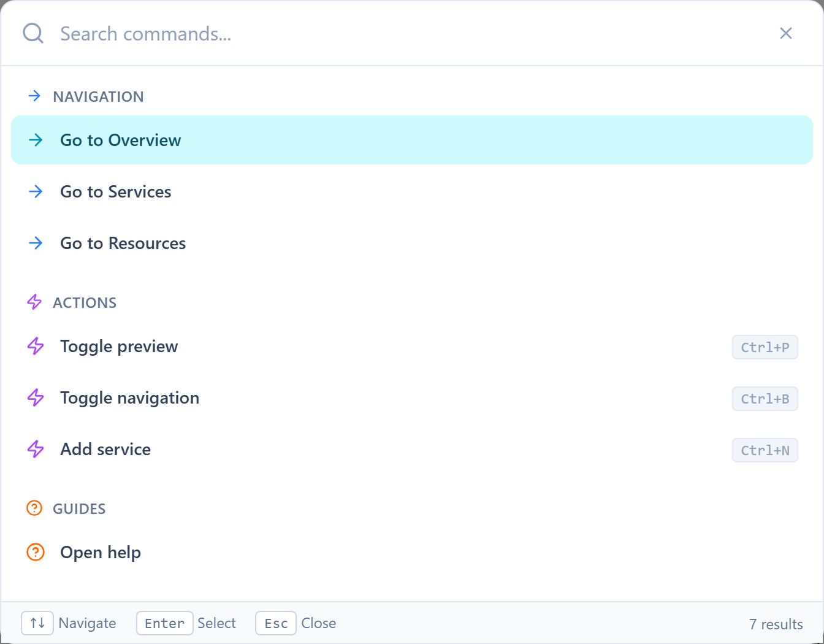Click the question mark icon beside GUIDES heading
The height and width of the screenshot is (644, 824).
34,508
